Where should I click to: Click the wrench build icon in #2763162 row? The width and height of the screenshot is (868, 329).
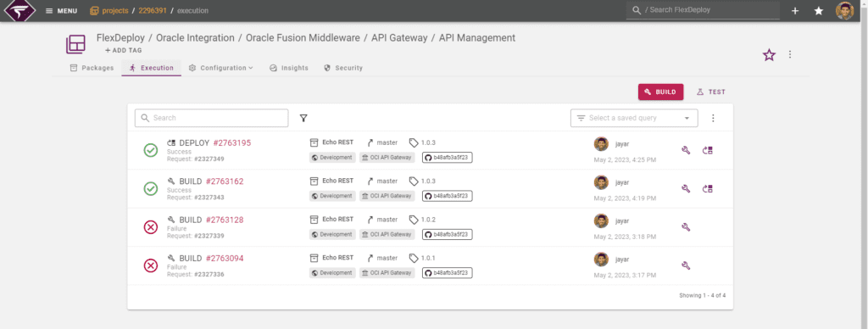(686, 189)
